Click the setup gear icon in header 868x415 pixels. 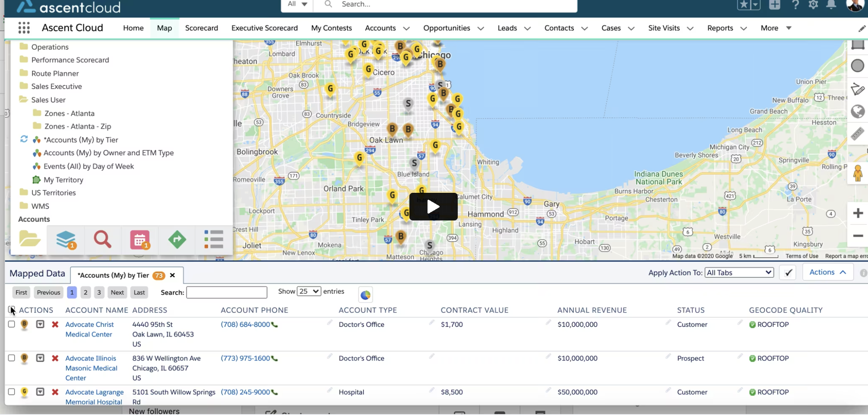(813, 5)
